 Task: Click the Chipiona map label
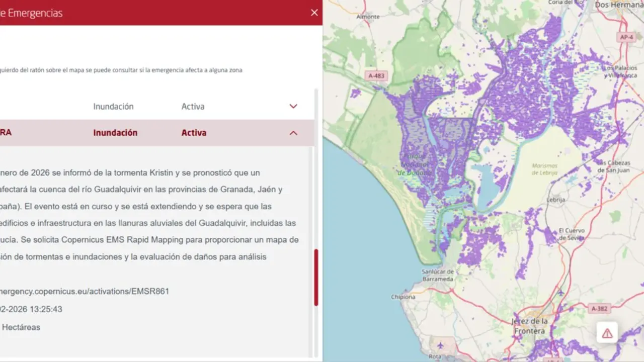coord(402,296)
